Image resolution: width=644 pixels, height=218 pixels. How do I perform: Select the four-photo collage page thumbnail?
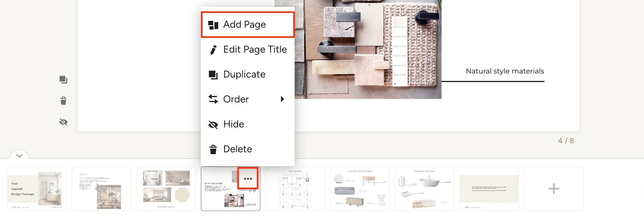pyautogui.click(x=166, y=189)
